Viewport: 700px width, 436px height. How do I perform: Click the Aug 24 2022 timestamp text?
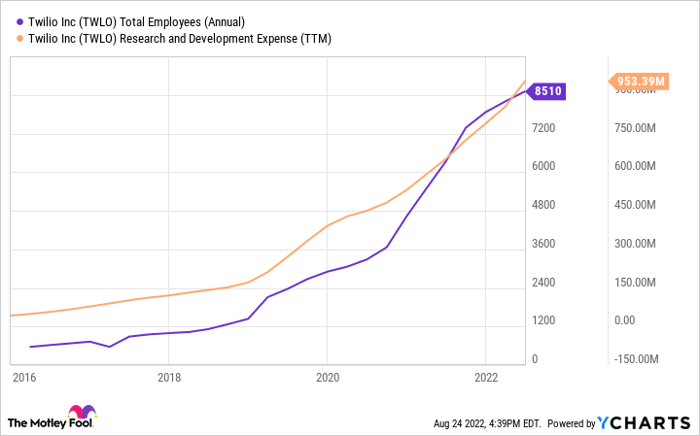487,423
